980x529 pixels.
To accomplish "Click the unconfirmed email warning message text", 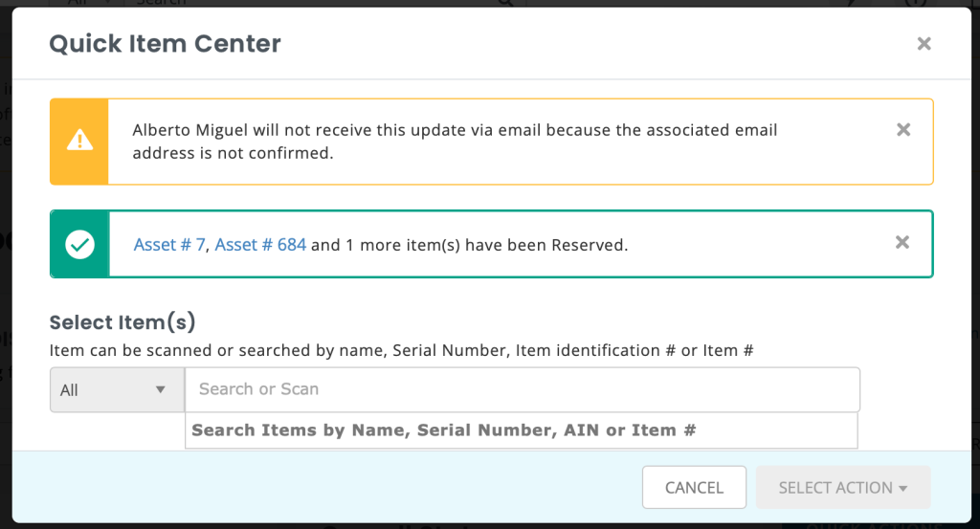I will coord(455,142).
